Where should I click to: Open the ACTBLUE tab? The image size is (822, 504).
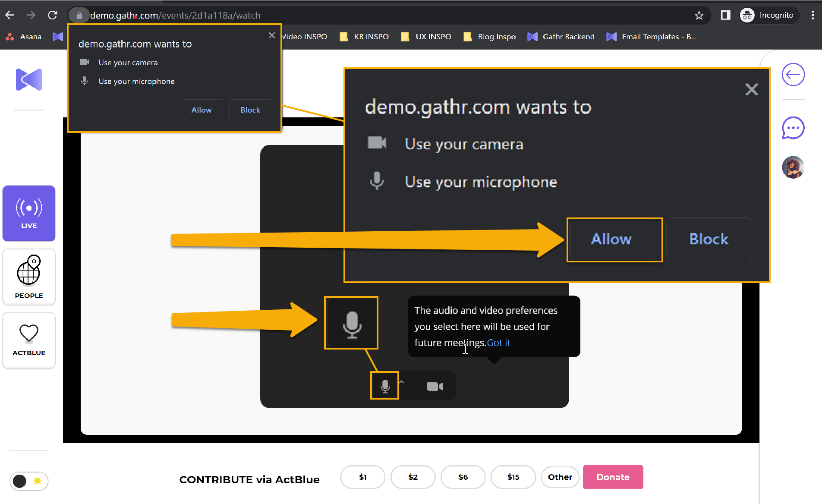29,340
